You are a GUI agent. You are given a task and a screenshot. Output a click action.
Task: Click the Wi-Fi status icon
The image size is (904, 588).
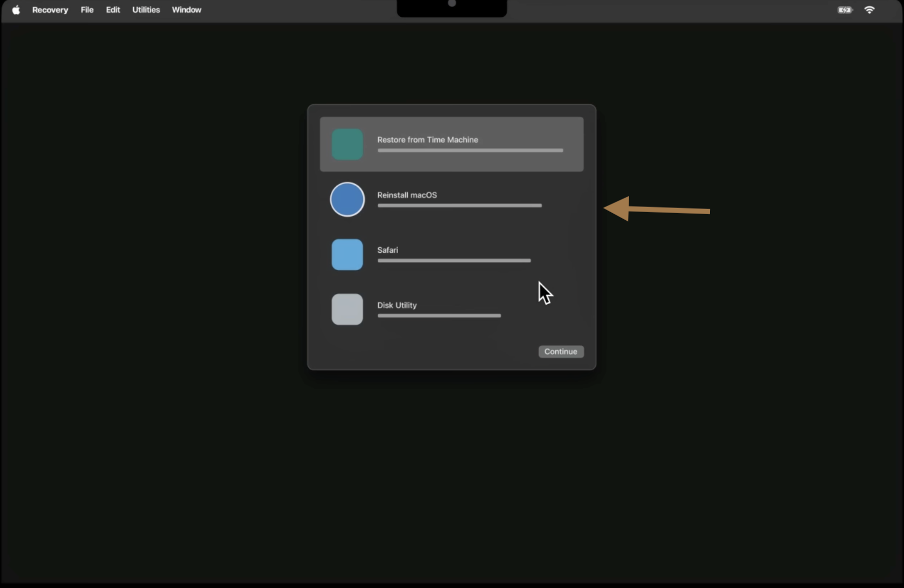point(869,10)
